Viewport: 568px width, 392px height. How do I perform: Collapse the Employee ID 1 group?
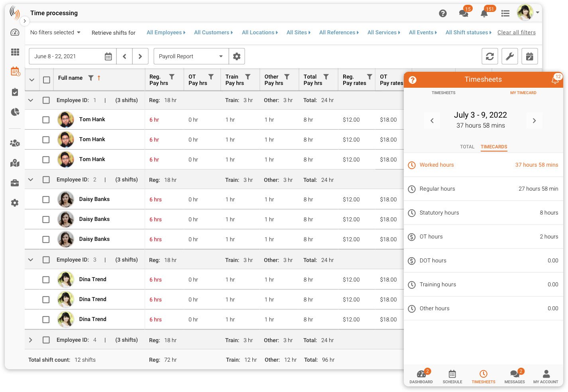coord(31,100)
